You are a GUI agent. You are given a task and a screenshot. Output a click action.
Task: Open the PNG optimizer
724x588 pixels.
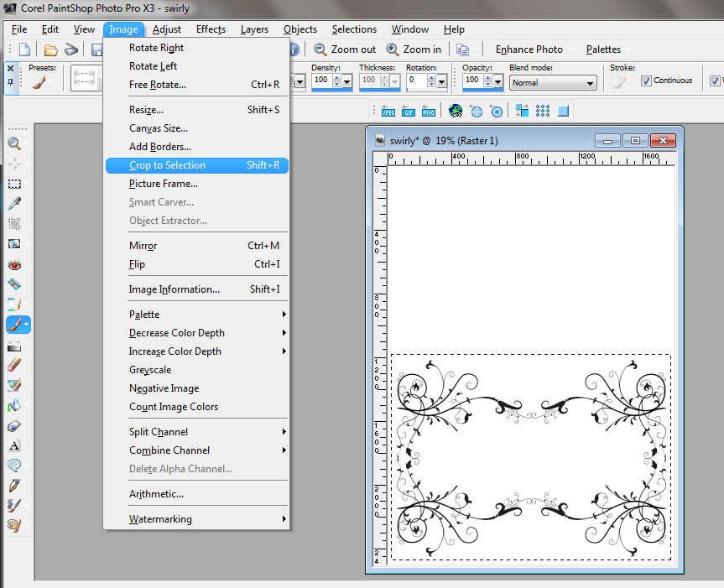tap(429, 110)
